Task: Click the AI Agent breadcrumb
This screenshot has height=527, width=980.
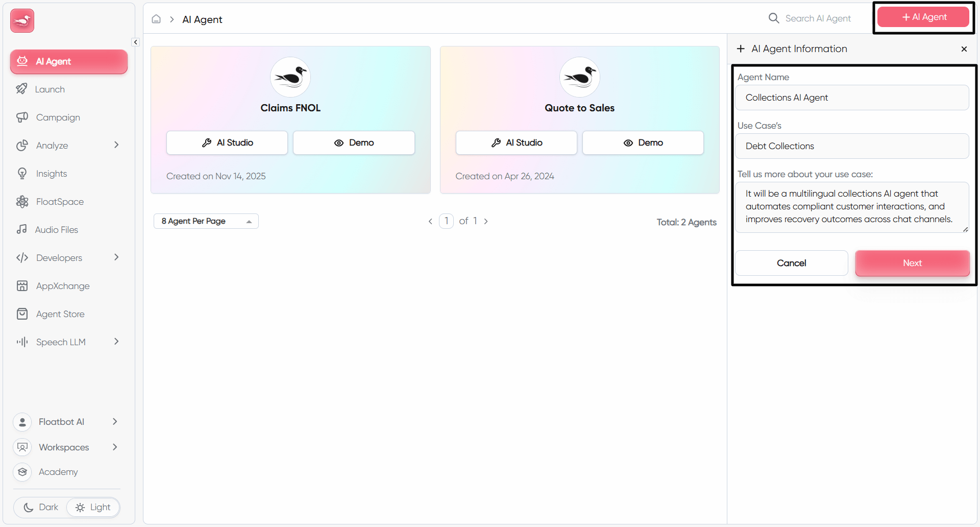Action: click(202, 19)
